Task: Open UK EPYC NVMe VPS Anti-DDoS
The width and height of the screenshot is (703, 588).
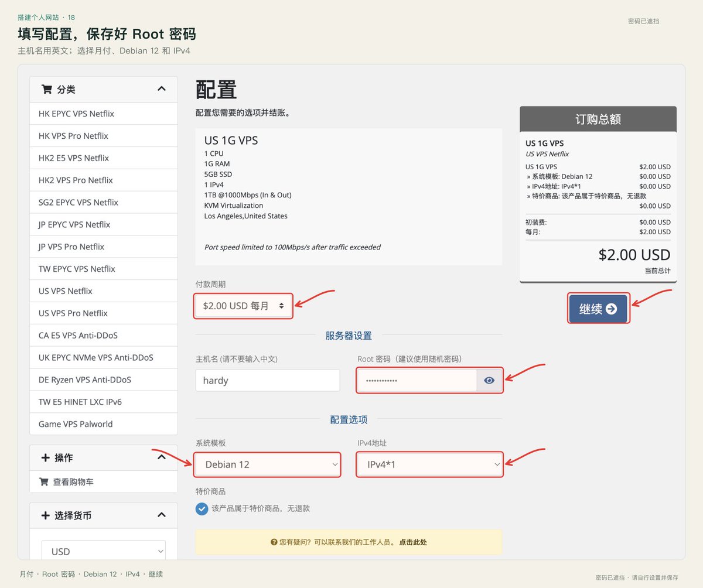Action: tap(104, 358)
